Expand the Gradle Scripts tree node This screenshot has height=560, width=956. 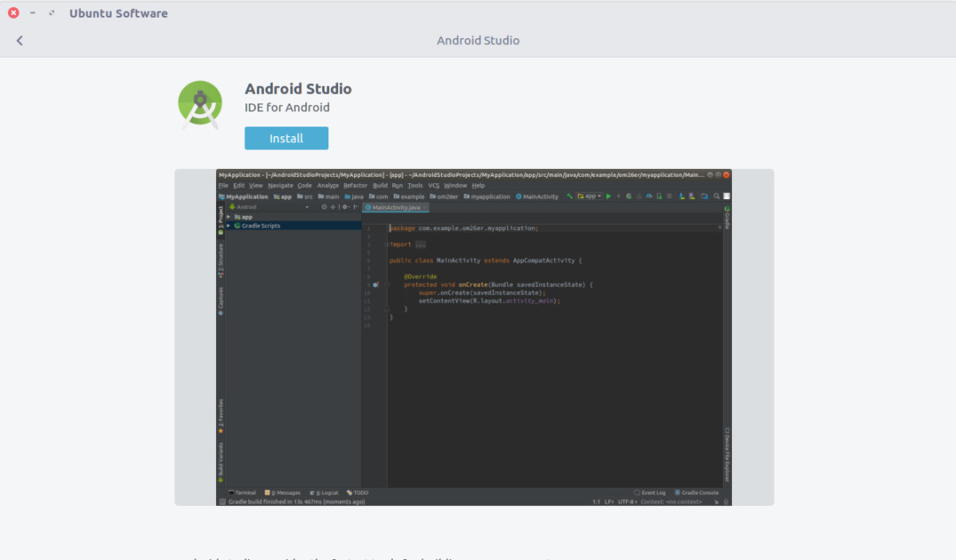coord(228,226)
